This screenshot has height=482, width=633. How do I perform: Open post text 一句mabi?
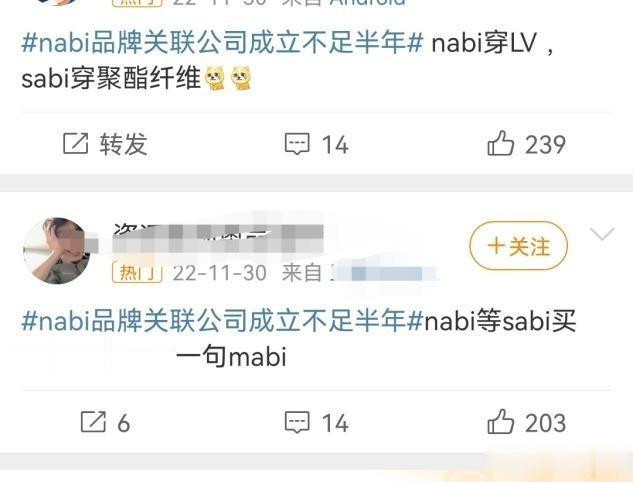(231, 356)
